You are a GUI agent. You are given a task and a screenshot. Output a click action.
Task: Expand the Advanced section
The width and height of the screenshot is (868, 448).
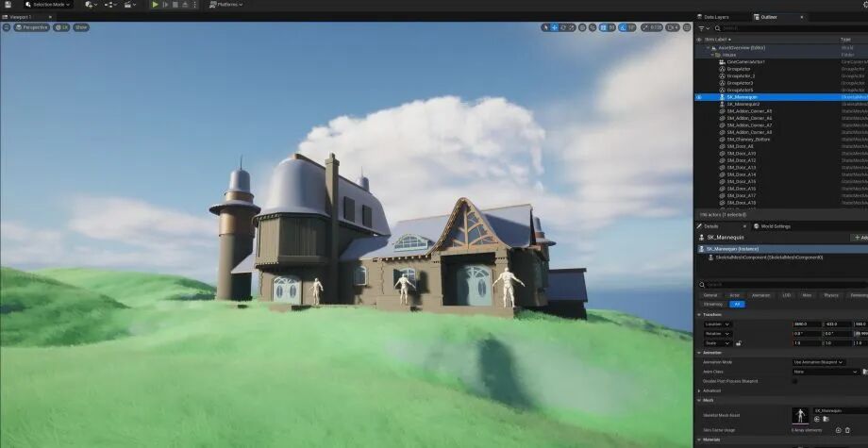(699, 390)
